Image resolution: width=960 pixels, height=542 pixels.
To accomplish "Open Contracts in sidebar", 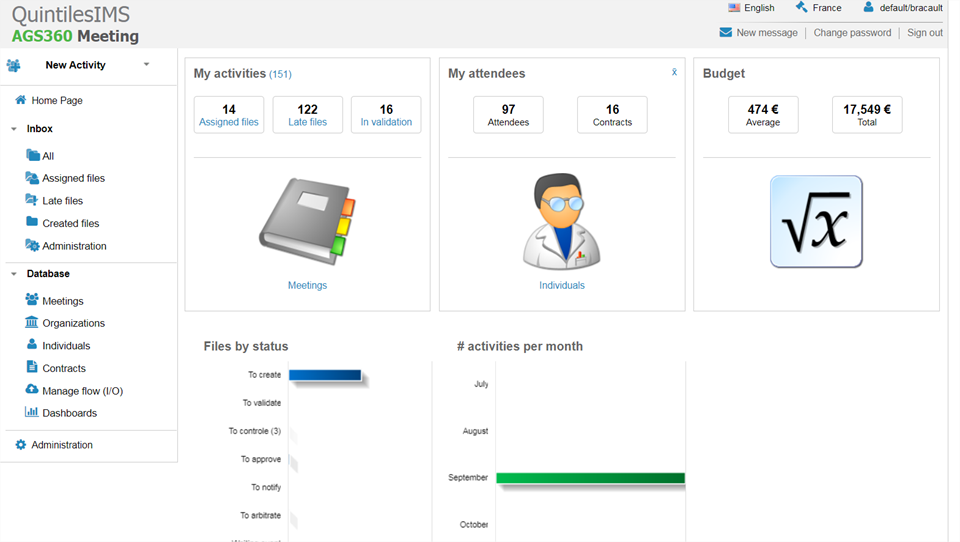I will coord(64,369).
